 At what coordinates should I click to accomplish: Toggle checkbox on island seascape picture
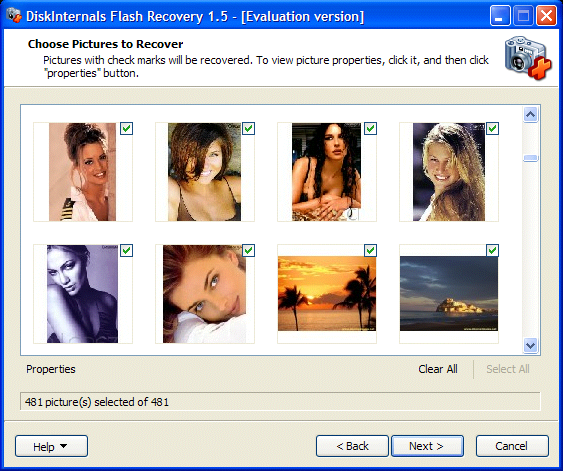coord(493,251)
